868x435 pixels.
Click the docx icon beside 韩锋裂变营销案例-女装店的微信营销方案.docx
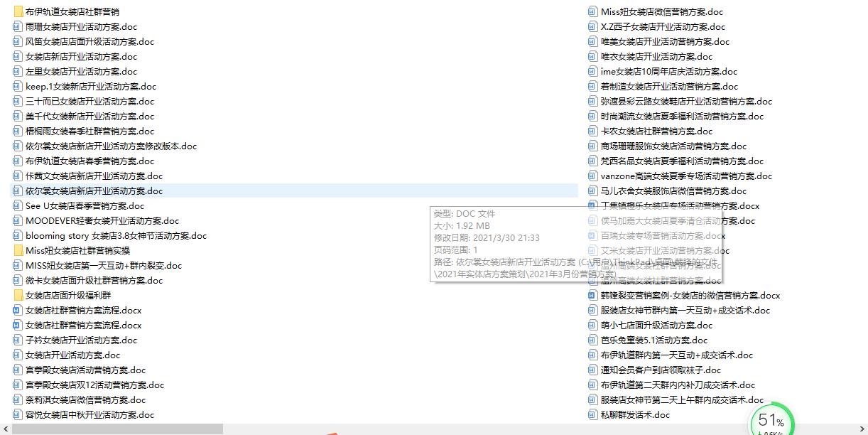pyautogui.click(x=593, y=295)
